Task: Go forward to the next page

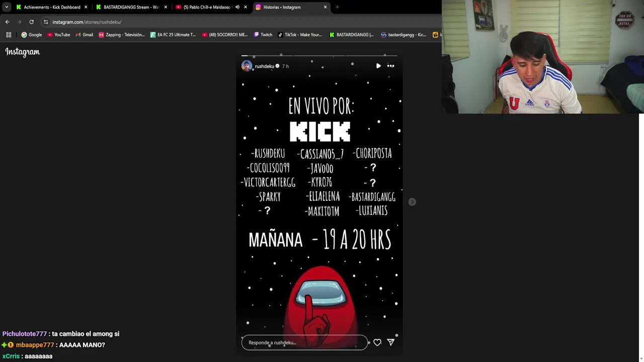Action: point(19,22)
